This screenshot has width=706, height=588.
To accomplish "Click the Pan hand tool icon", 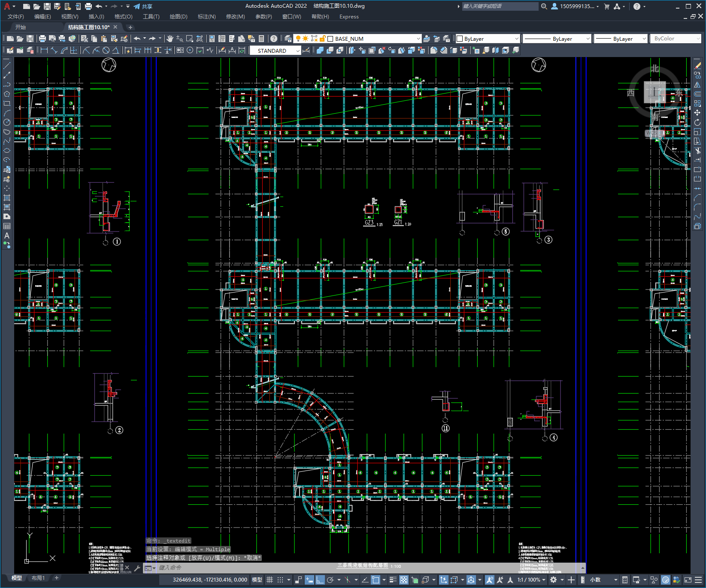I will pyautogui.click(x=170, y=39).
